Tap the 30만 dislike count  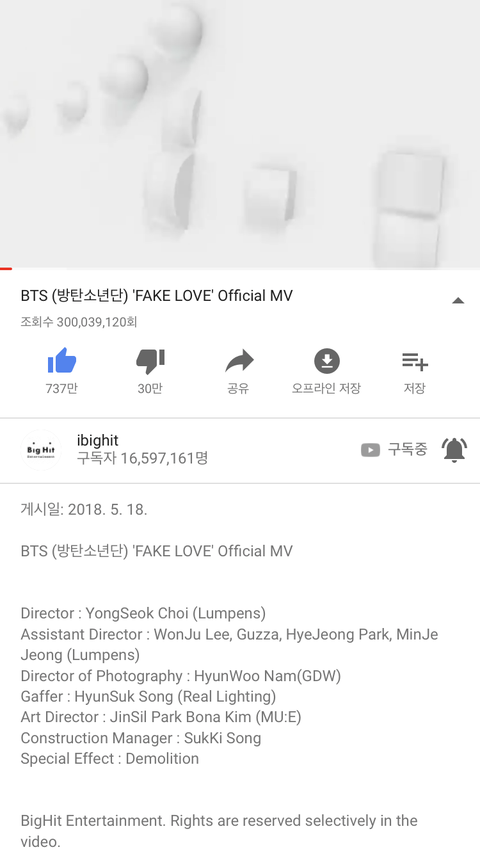150,388
